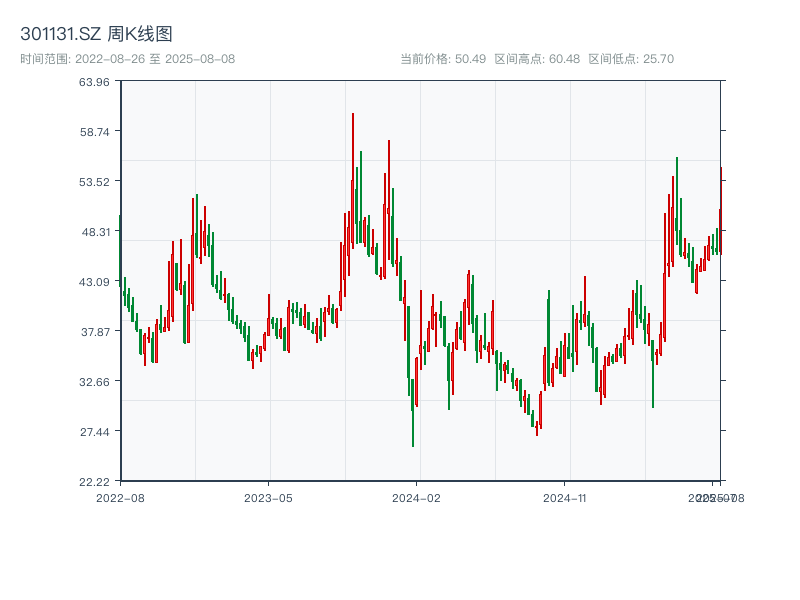The height and width of the screenshot is (600, 800).
Task: Click the 63.96 y-axis value
Action: (95, 85)
